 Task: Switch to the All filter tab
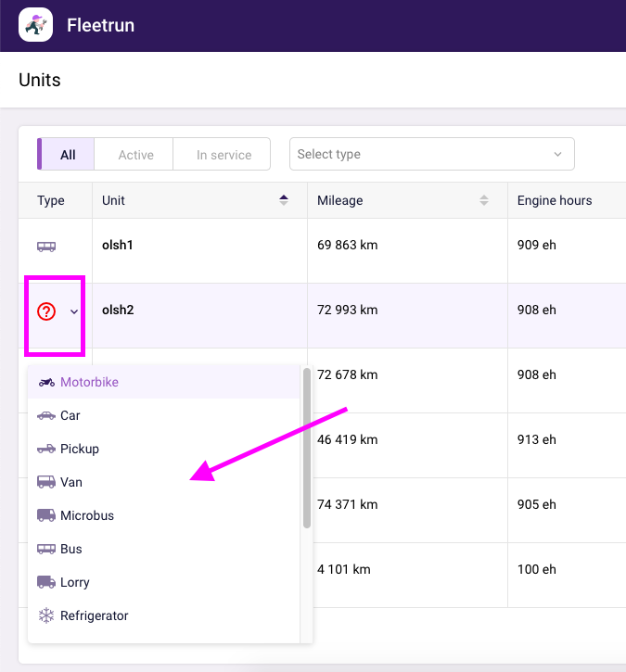[x=67, y=155]
